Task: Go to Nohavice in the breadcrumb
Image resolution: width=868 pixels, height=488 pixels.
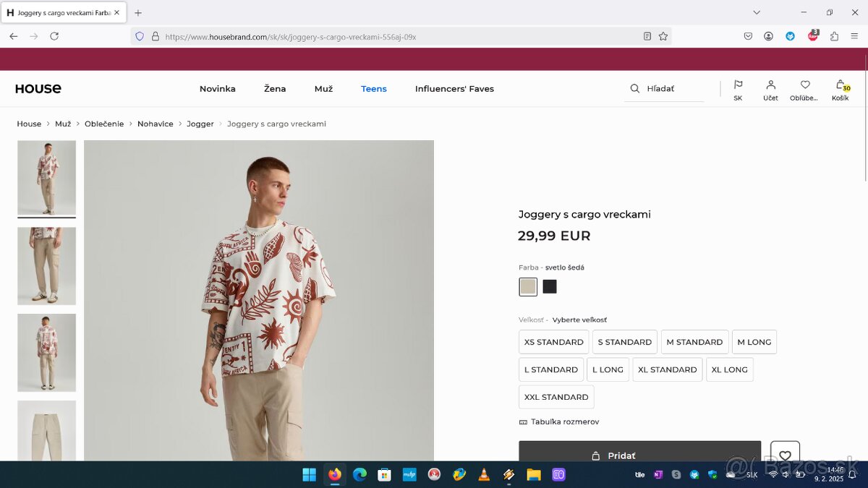Action: click(156, 124)
